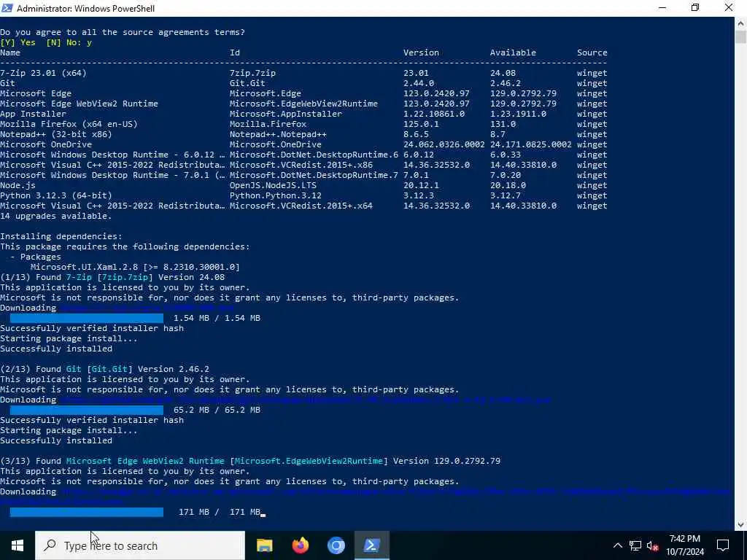Click Python available version '3.12.7'
747x560 pixels.
[506, 195]
